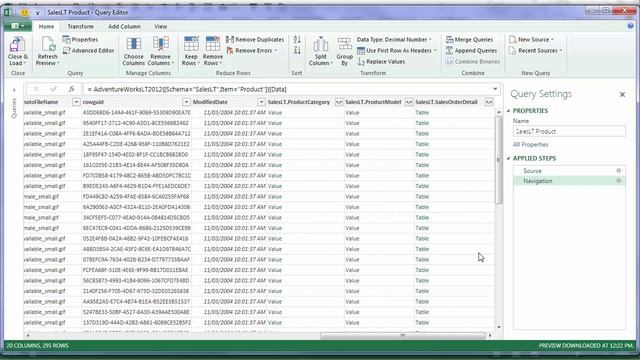Switch to the Home tab
Screen dimensions: 640x360
tap(46, 26)
